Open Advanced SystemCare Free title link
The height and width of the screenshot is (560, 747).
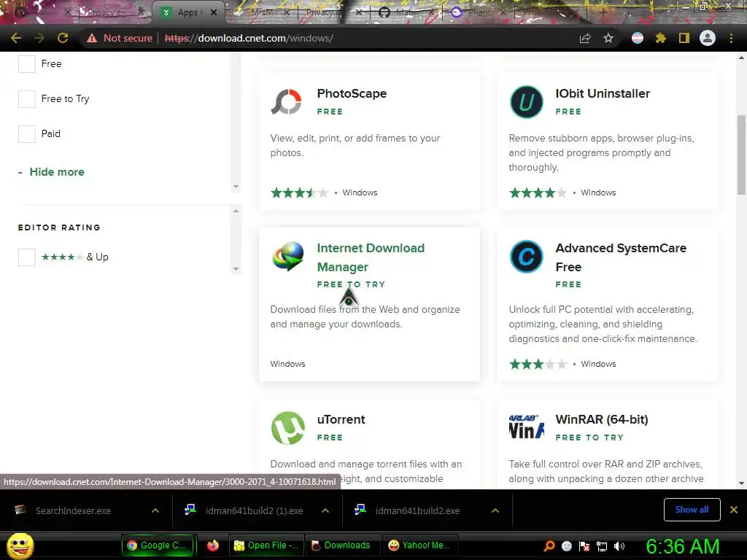pos(621,257)
